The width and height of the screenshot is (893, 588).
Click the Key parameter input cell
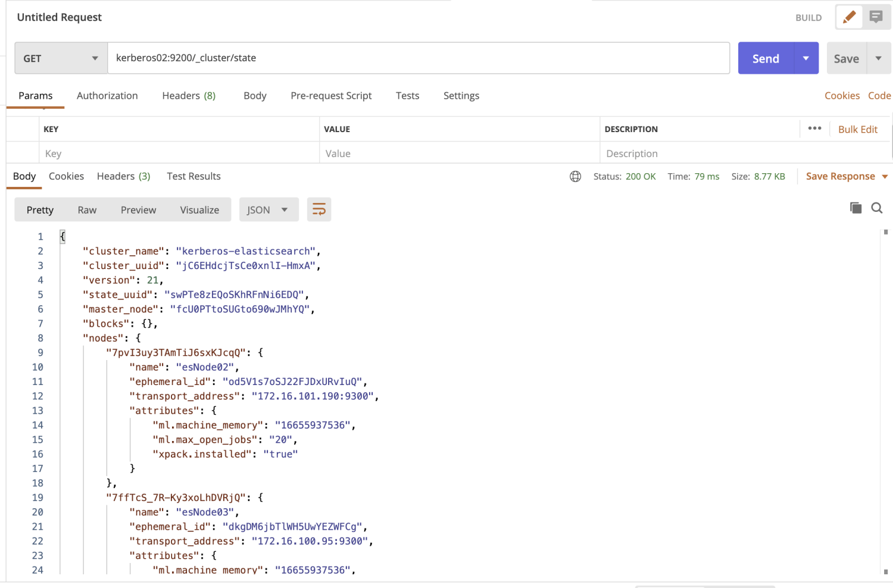(179, 154)
